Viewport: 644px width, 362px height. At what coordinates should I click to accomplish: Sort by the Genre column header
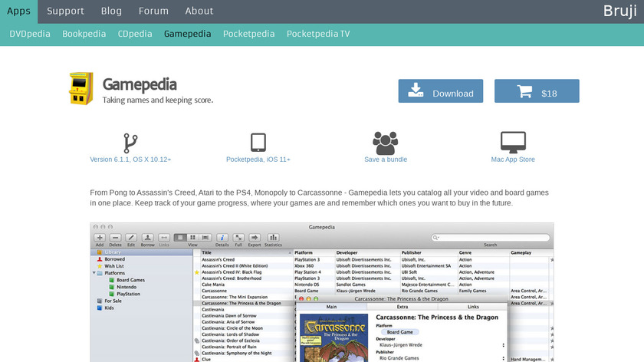(x=484, y=252)
